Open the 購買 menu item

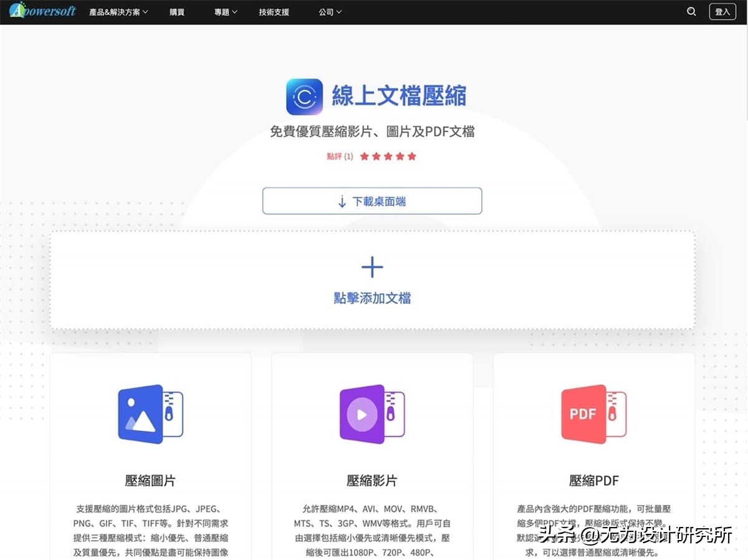tap(177, 12)
